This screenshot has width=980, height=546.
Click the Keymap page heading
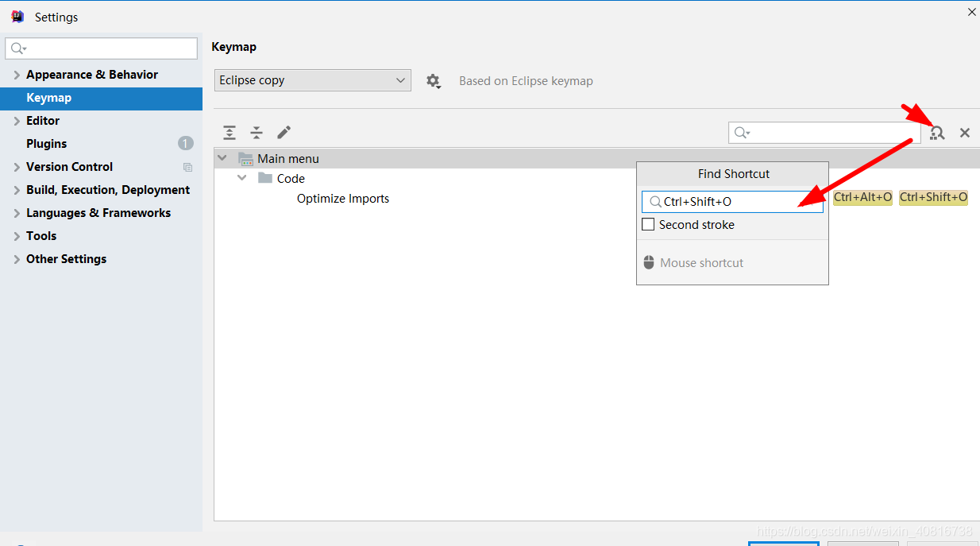[x=234, y=47]
